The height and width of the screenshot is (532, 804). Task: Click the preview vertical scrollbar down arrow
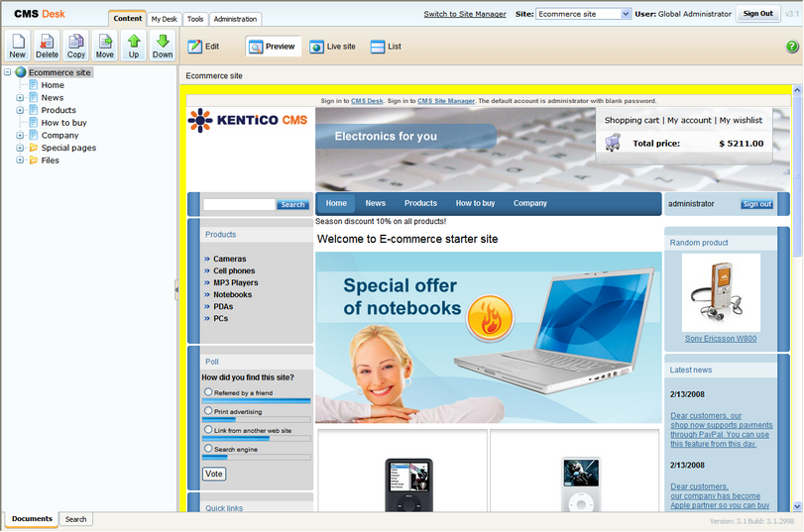click(797, 506)
